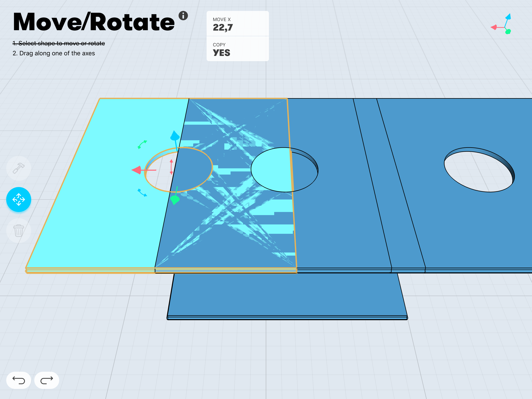
Task: Click the struck-through 'Select shape to move or rotate' step
Action: pos(59,43)
